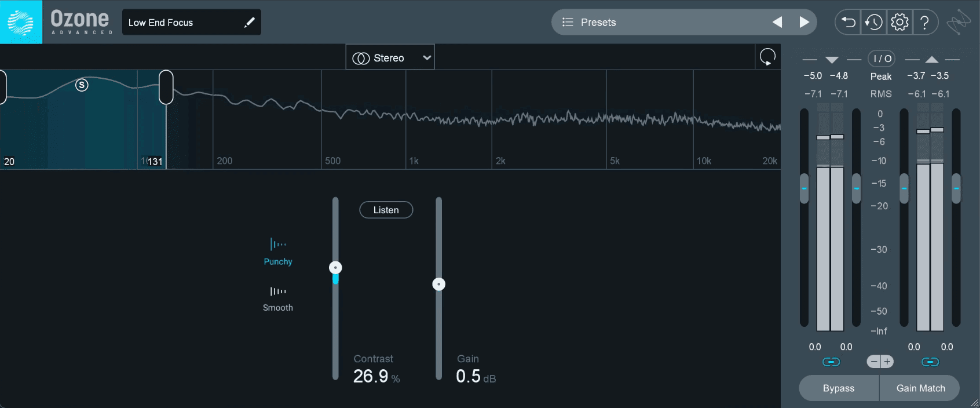Toggle the solo S button on spectrum band
Screen dimensions: 980x408
click(x=82, y=85)
